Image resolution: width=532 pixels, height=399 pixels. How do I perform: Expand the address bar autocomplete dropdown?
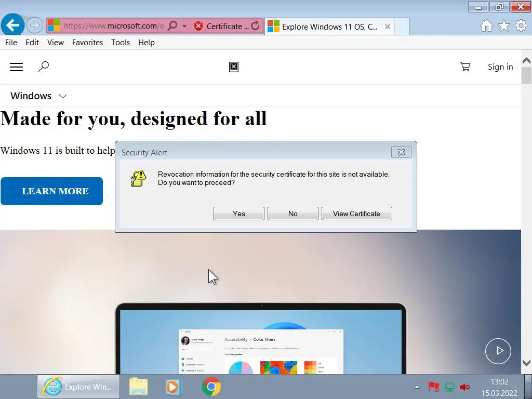184,26
